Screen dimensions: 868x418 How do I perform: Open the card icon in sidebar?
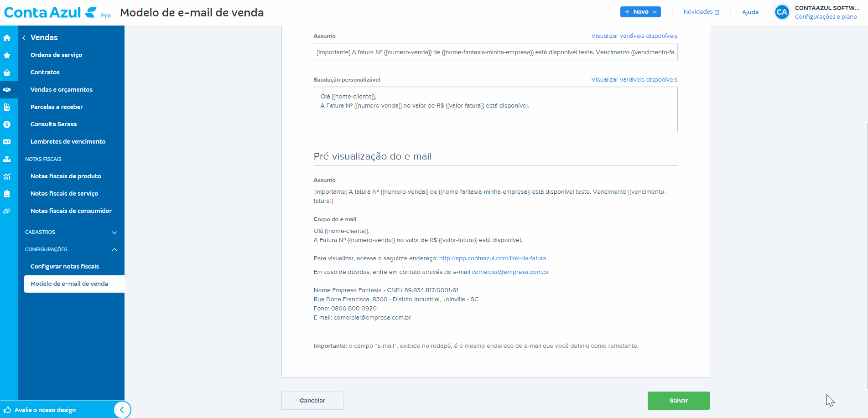[7, 142]
